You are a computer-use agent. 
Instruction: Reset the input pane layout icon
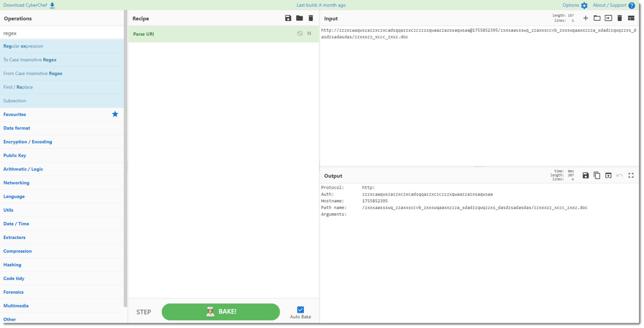[631, 18]
